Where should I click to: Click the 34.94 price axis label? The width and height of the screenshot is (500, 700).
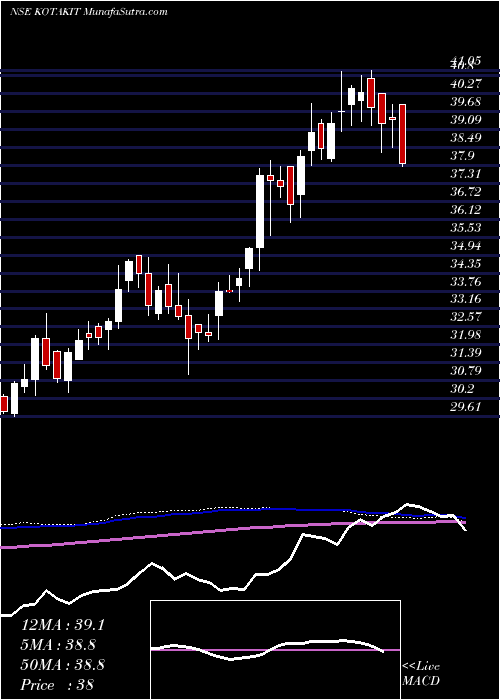(x=466, y=246)
